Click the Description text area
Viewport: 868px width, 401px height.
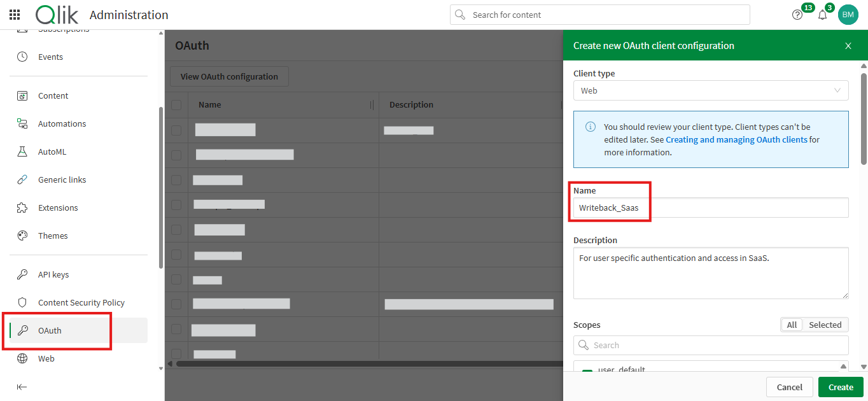711,273
